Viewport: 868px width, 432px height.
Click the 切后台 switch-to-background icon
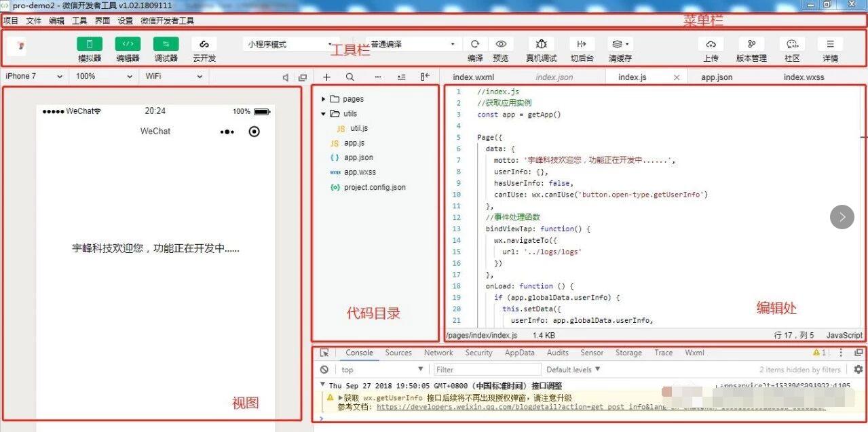[x=581, y=43]
